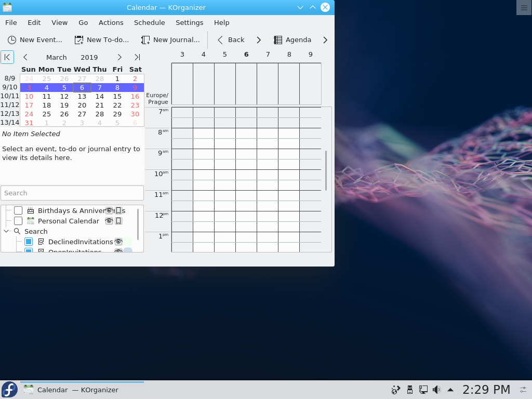Click the bookmark icon for Personal Calendar
Screen dimensions: 532x399
[x=118, y=221]
